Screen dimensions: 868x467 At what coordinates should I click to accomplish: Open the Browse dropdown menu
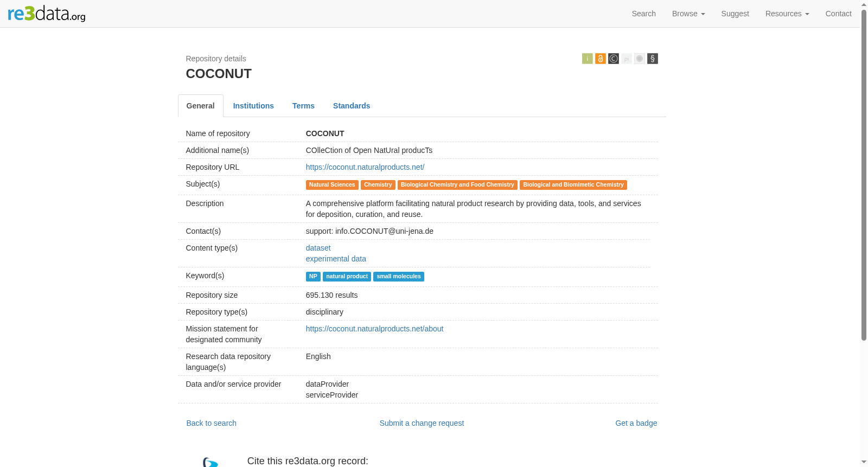point(688,14)
